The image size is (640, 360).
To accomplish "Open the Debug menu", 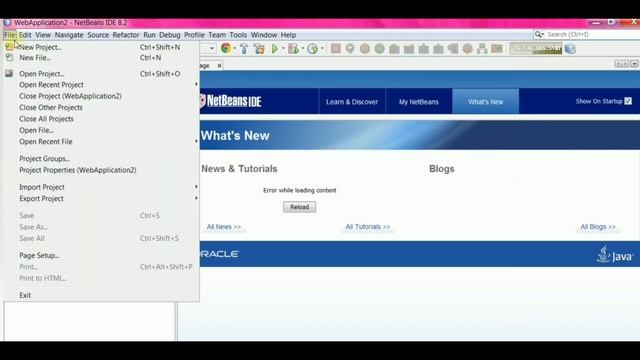I will coord(169,35).
